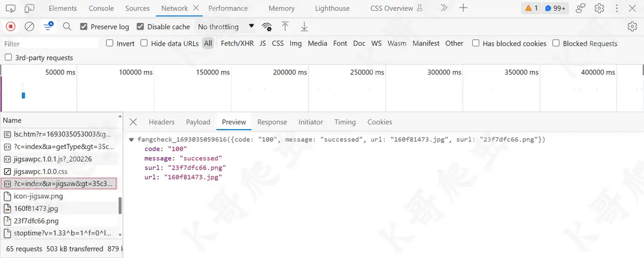Filter requests by Media type
The height and width of the screenshot is (258, 644).
click(x=317, y=43)
